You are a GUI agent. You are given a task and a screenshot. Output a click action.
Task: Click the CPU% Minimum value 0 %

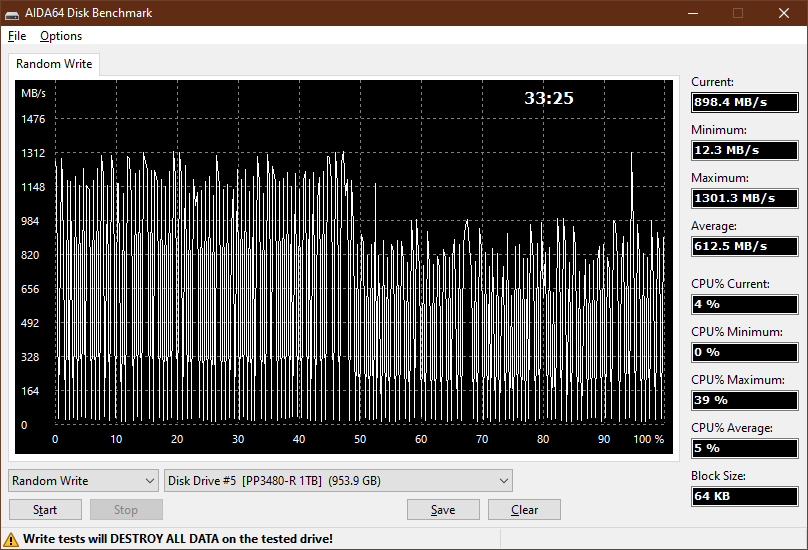(x=745, y=352)
